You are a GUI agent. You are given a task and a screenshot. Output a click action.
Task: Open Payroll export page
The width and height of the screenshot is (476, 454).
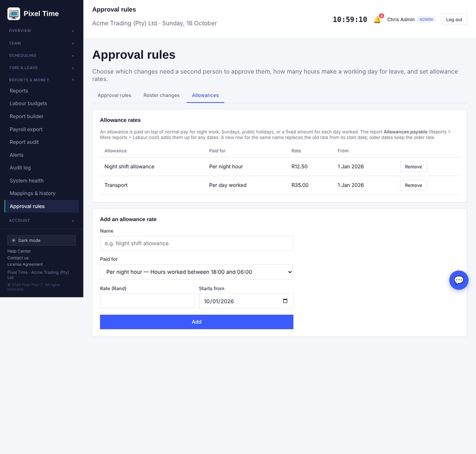click(42, 129)
